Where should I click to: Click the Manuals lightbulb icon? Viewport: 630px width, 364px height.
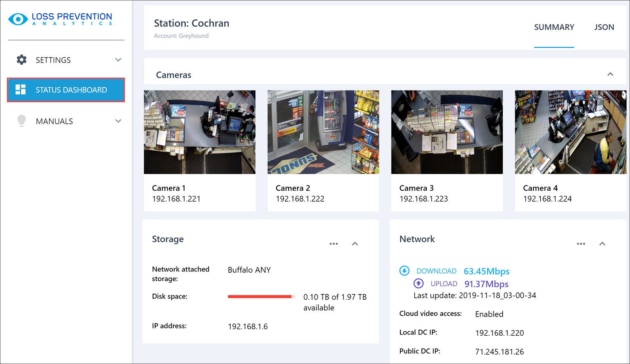(x=21, y=121)
